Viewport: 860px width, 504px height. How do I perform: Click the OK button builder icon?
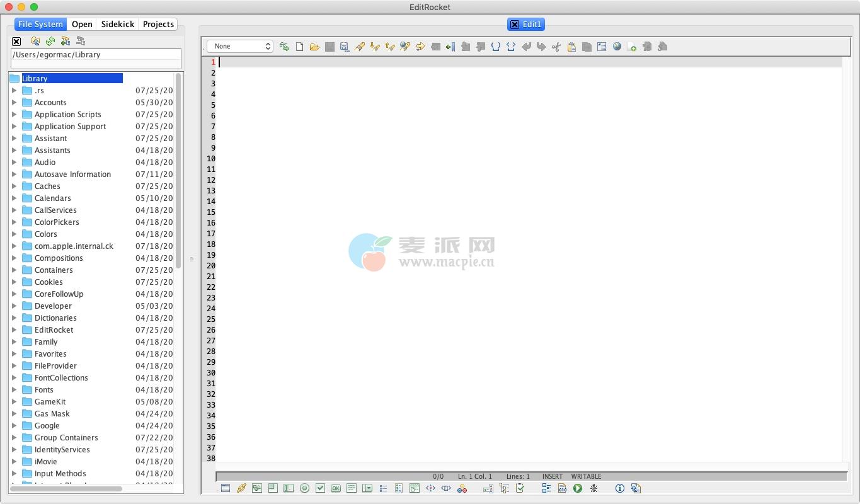point(336,488)
